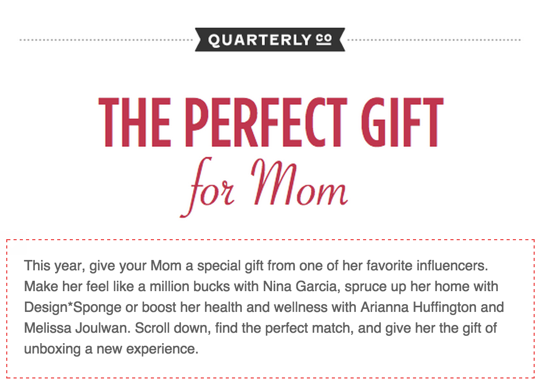Click the word 'PERFECT' in the headline

point(266,123)
